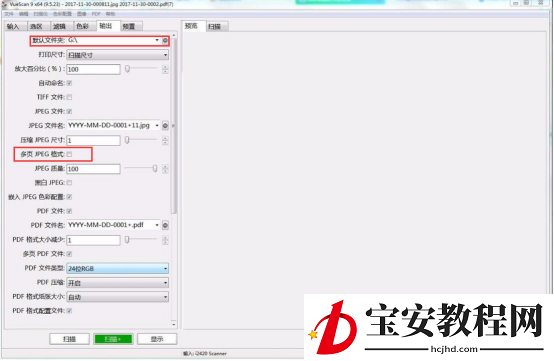Image resolution: width=554 pixels, height=361 pixels.
Task: Click the options panel scrollbar down arrow
Action: click(173, 324)
